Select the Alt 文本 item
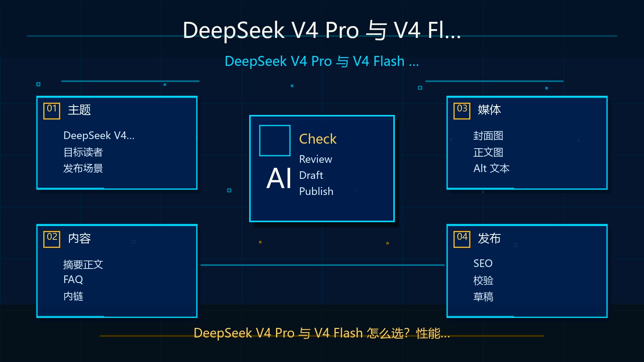Viewport: 644px width, 362px height. click(491, 168)
